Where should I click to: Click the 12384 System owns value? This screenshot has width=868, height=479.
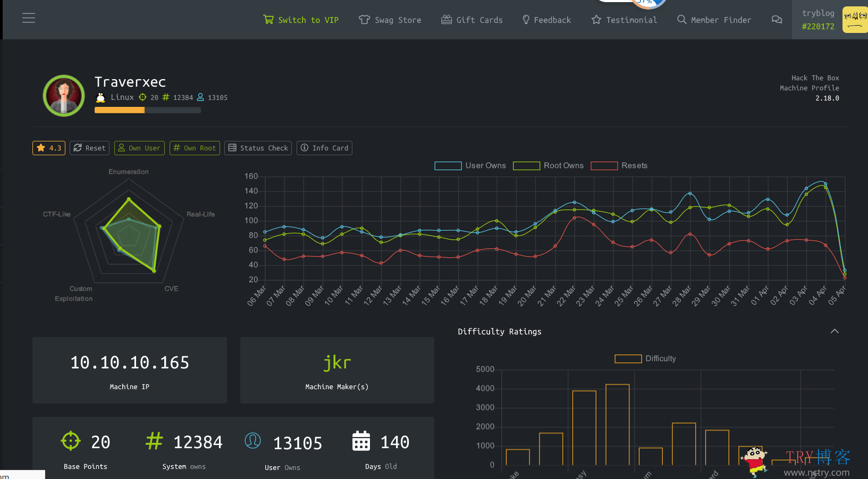[x=198, y=442]
